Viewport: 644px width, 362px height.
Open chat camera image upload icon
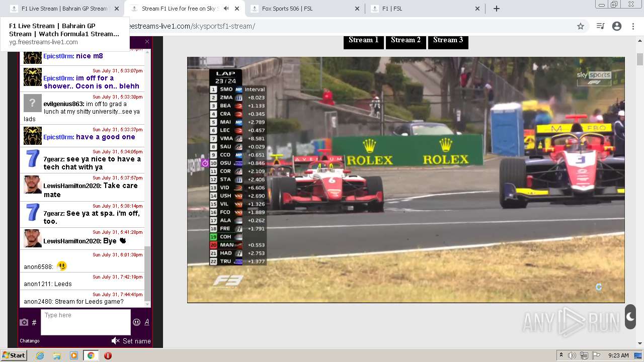tap(24, 322)
